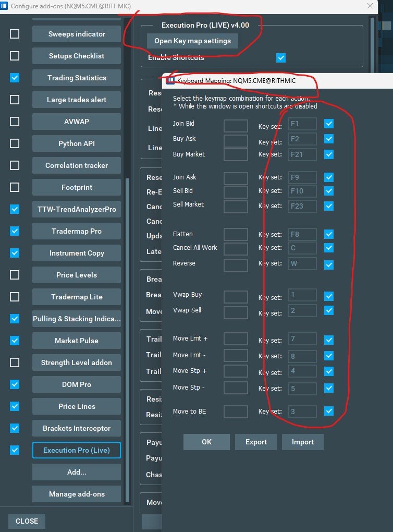
Task: Disable the DOM Pro add-on checkbox
Action: click(15, 384)
